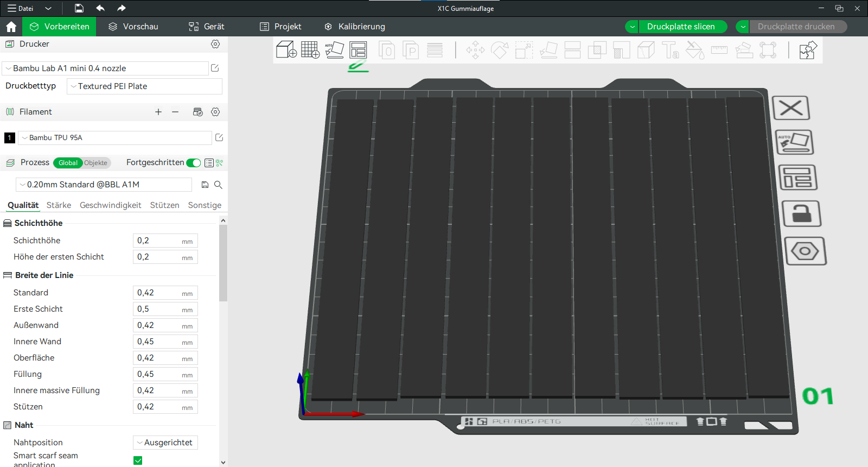Open assembly view puzzle icon

808,50
